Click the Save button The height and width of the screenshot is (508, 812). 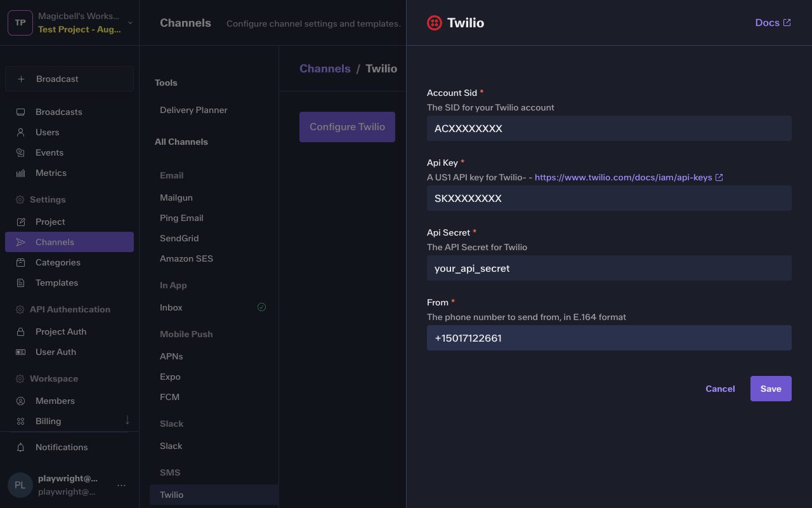771,389
